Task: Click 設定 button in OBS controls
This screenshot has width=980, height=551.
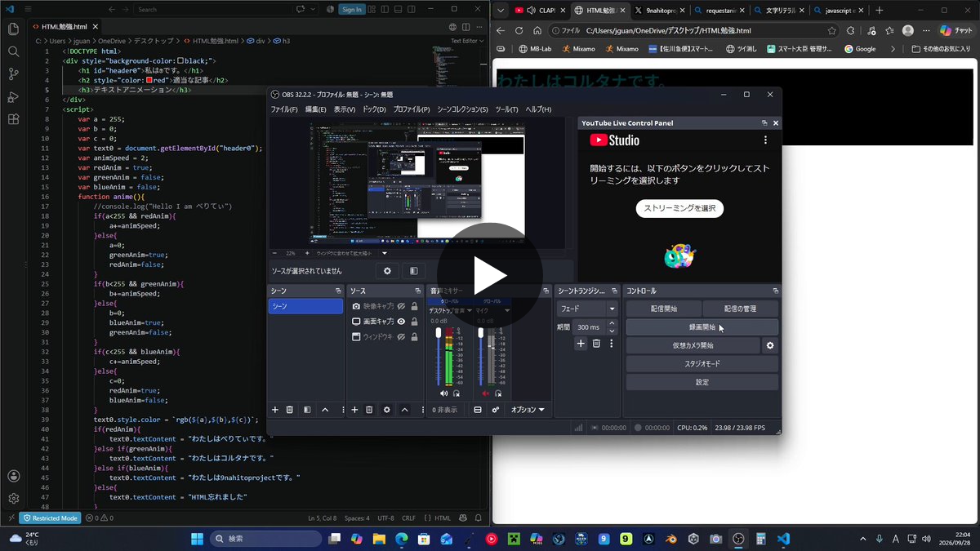Action: click(702, 382)
